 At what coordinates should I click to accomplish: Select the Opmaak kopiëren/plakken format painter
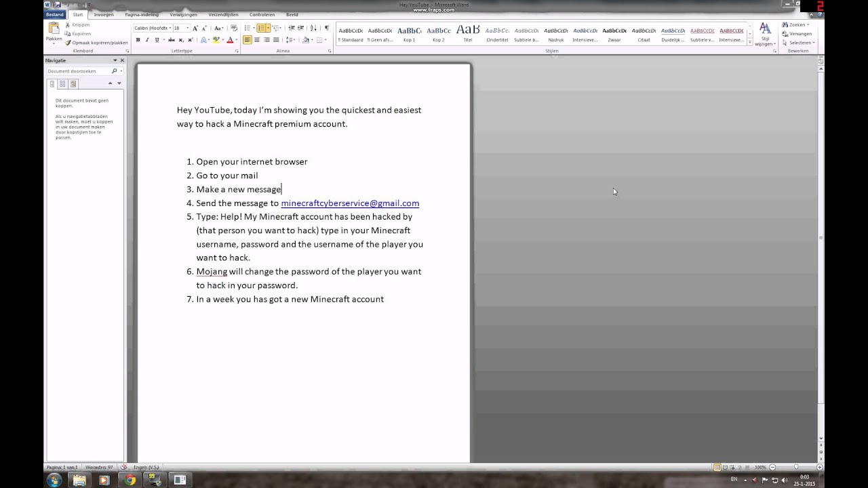coord(96,42)
